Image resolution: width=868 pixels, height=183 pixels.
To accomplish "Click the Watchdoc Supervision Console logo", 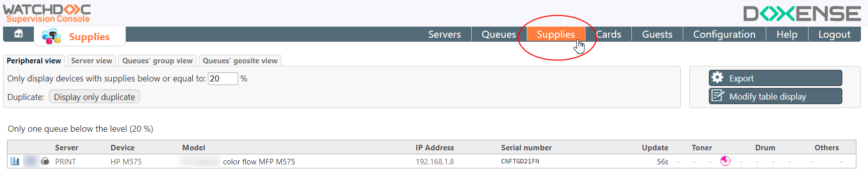I will (x=47, y=13).
